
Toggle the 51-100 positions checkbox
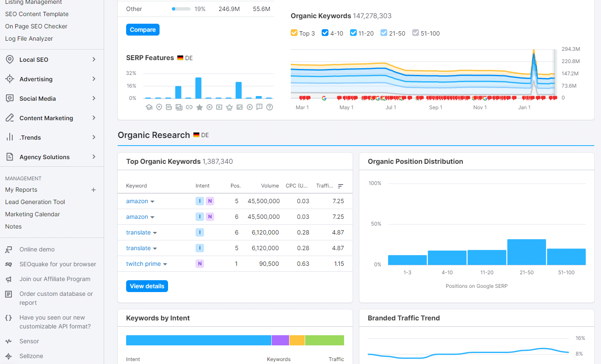tap(416, 33)
